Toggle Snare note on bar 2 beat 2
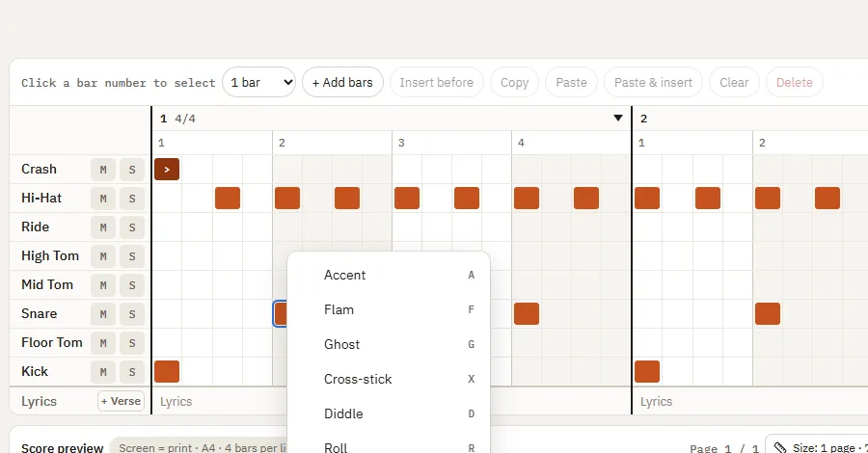Screen dimensions: 868x453 pos(768,313)
